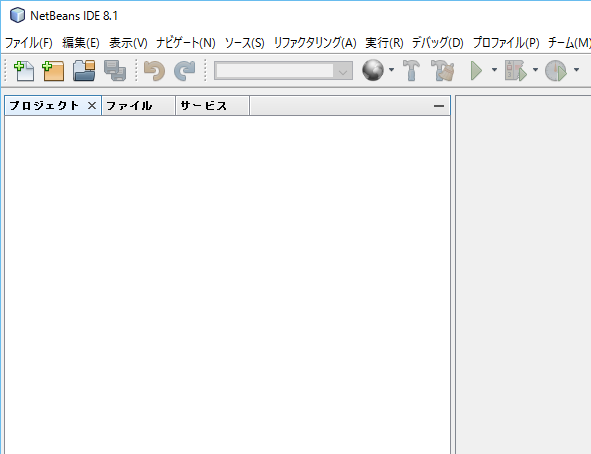Open the チーム(M) menu
The height and width of the screenshot is (454, 591).
tap(569, 43)
